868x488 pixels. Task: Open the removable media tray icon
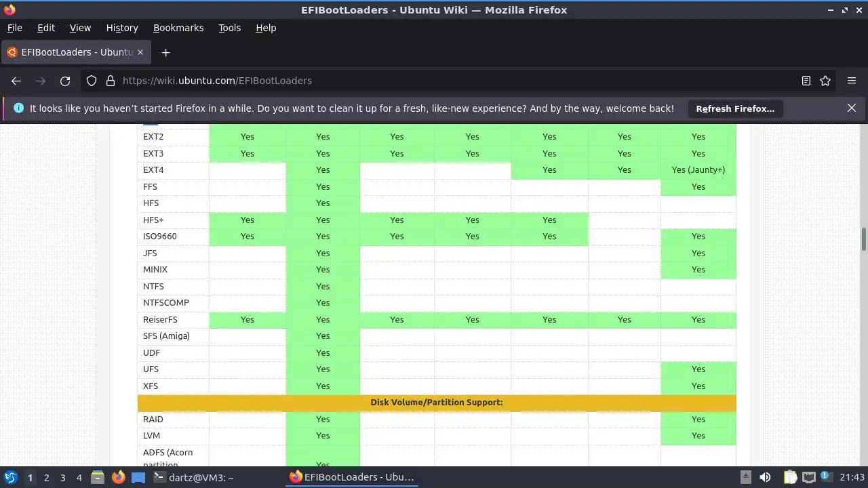[745, 477]
